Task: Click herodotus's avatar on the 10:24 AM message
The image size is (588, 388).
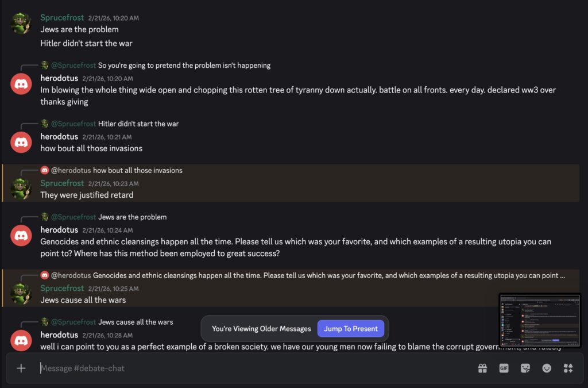Action: [21, 235]
